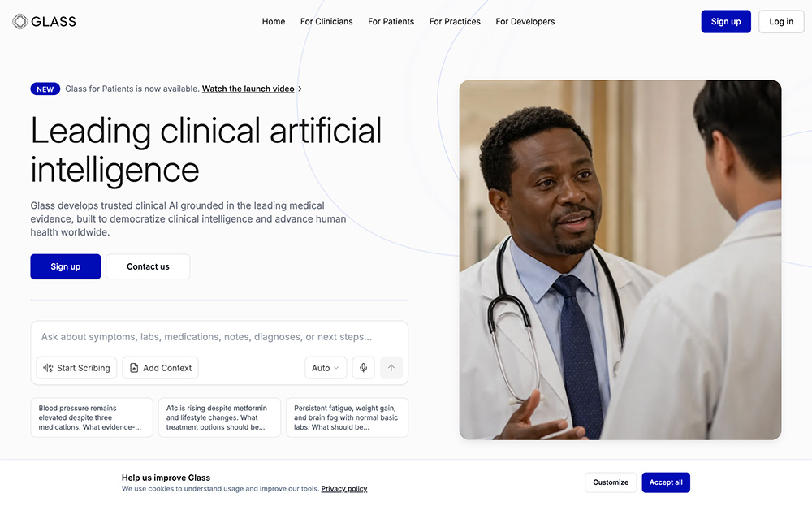
Task: Open For Developers nav link
Action: 525,21
